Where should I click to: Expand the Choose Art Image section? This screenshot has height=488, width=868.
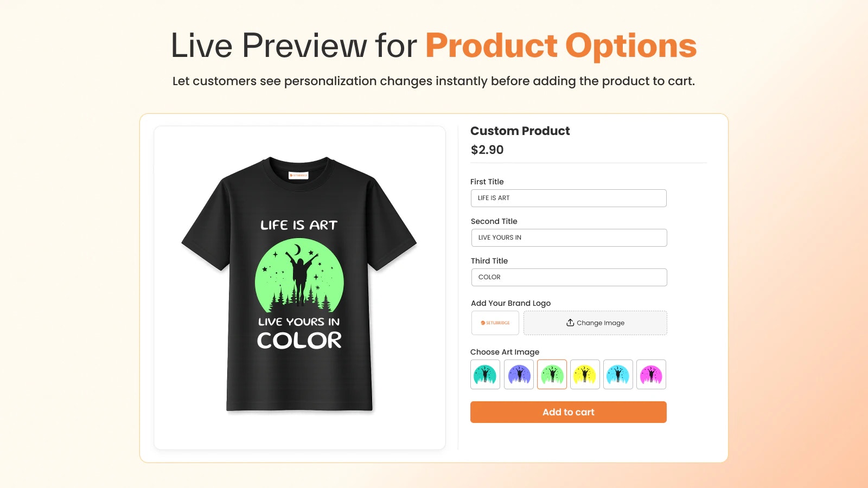pyautogui.click(x=505, y=352)
